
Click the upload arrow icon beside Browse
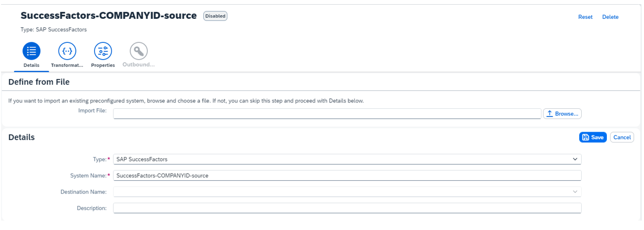[x=549, y=113]
